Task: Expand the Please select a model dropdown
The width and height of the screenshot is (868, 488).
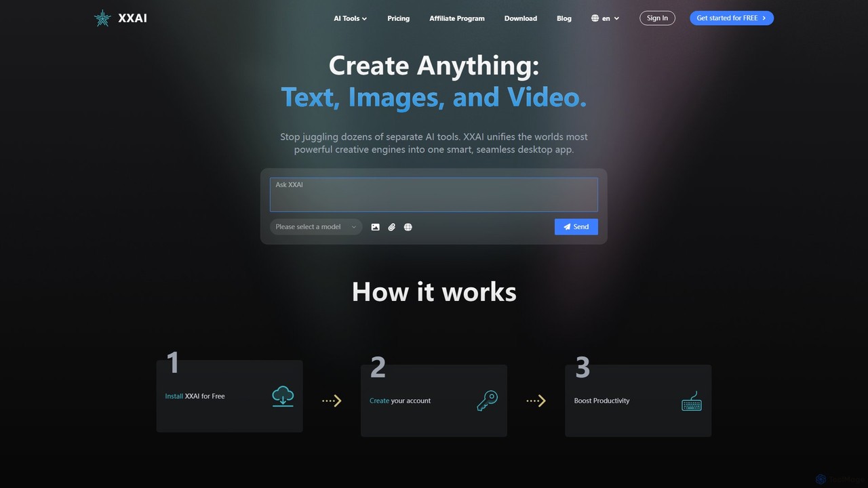Action: (316, 227)
